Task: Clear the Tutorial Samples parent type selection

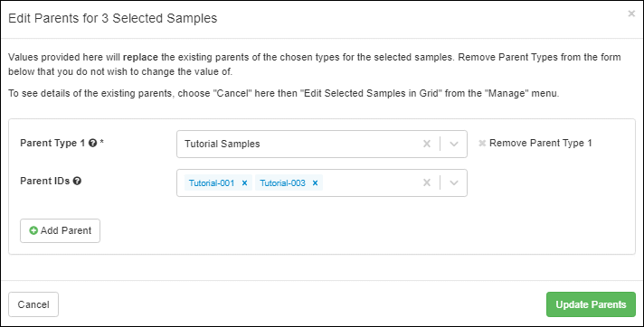Action: [x=427, y=144]
